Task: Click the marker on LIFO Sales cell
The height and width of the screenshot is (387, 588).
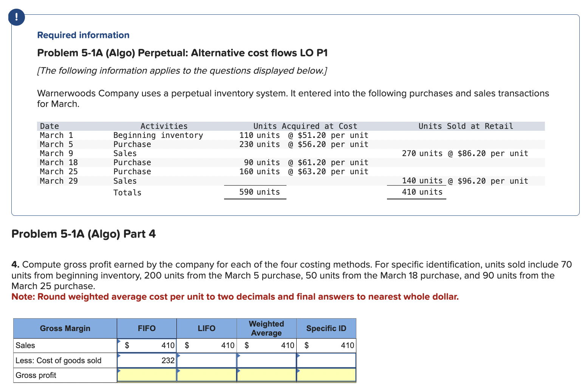Action: [178, 341]
